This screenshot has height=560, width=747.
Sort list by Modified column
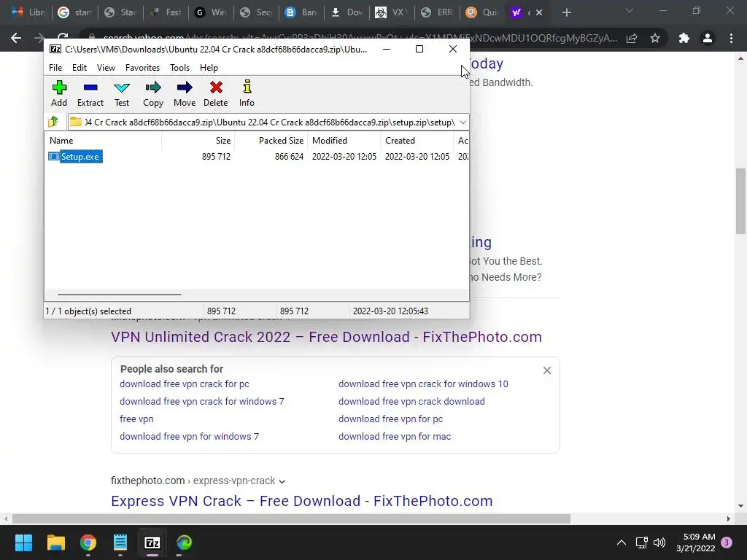344,141
